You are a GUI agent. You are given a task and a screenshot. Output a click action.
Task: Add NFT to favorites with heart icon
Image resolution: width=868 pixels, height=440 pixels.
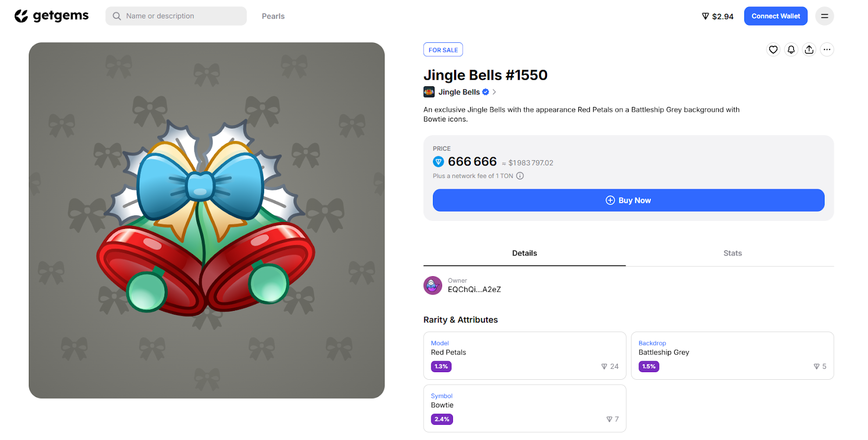pyautogui.click(x=773, y=50)
